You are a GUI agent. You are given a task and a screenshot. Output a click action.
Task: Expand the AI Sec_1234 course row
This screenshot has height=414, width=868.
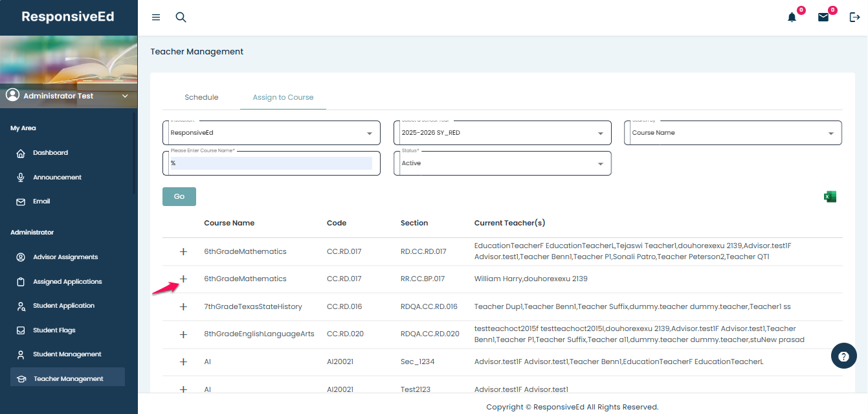point(183,362)
